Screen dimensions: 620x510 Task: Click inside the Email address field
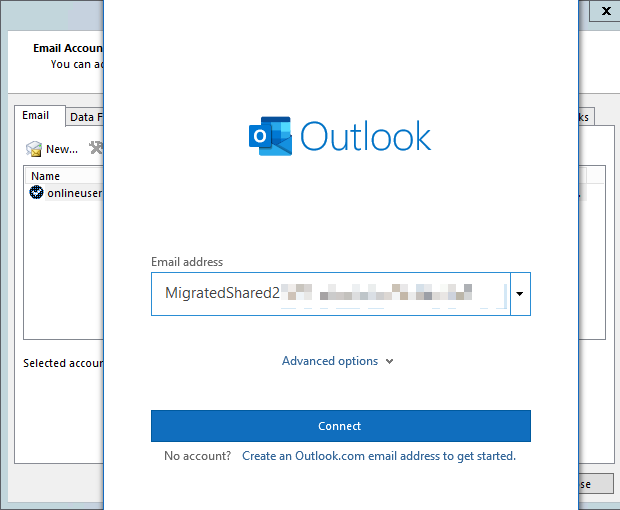[331, 294]
